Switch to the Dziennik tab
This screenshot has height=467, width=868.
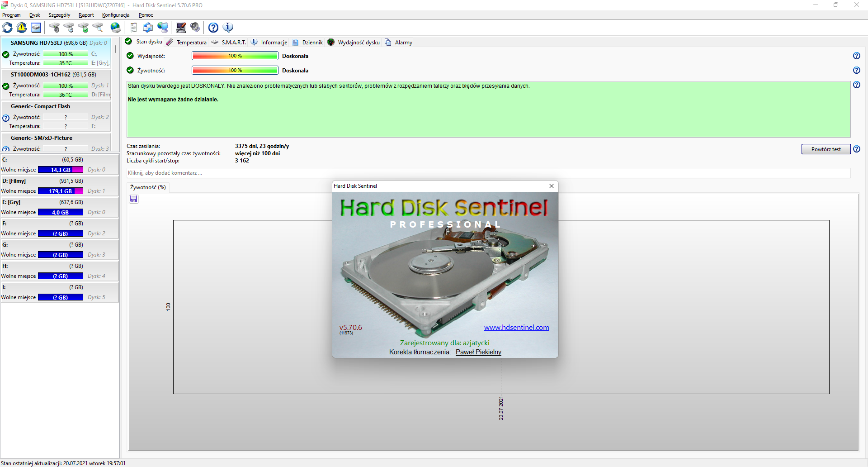point(307,42)
